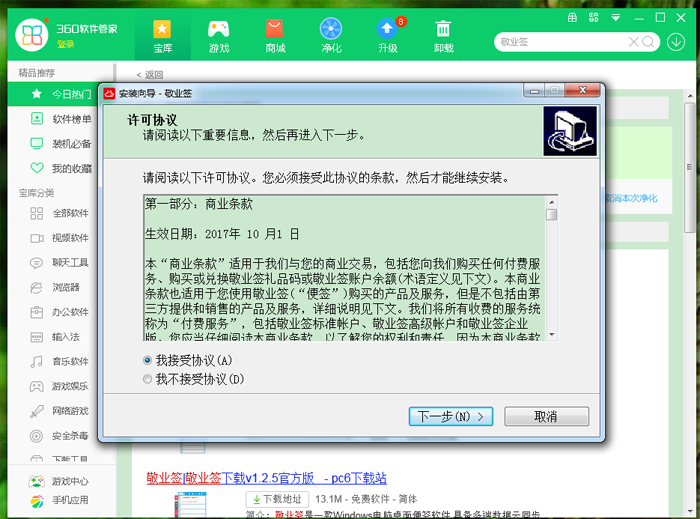Open the 宝库 star tab
Image resolution: width=700 pixels, height=519 pixels.
[162, 37]
